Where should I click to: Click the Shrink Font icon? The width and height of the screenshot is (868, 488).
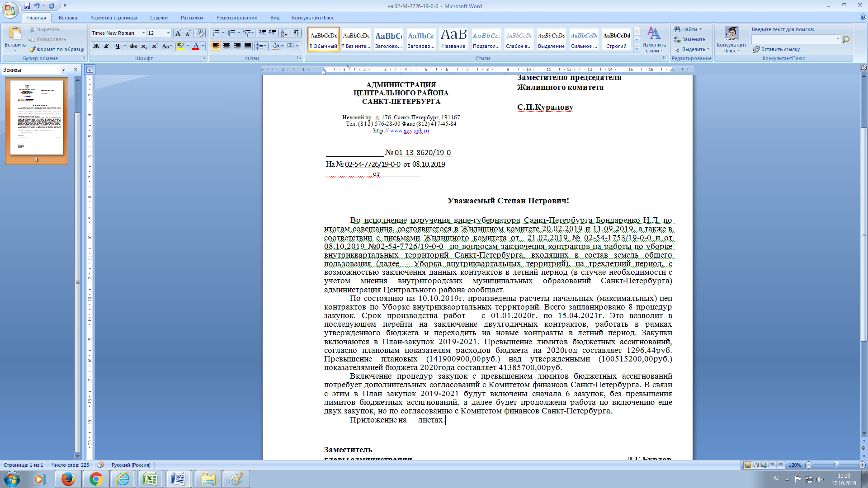188,33
